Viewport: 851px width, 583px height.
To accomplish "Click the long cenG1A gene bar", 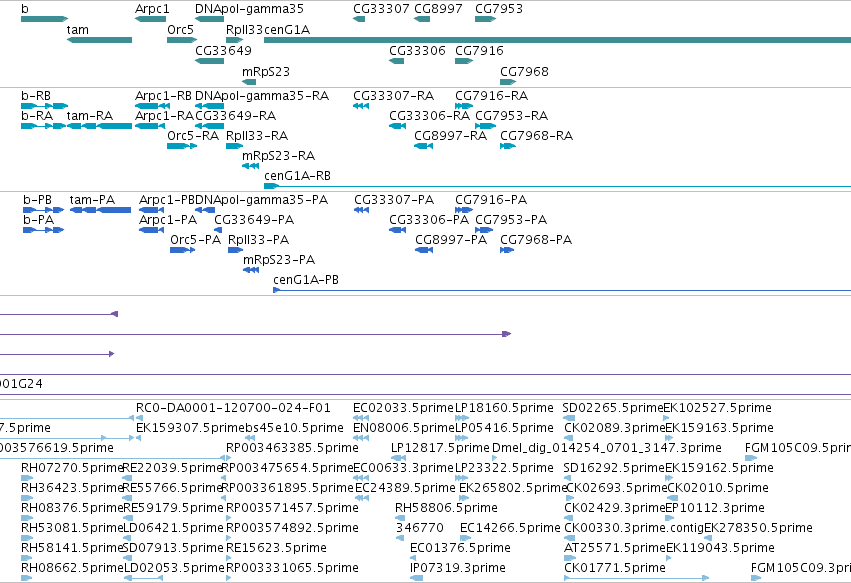I will click(x=557, y=40).
